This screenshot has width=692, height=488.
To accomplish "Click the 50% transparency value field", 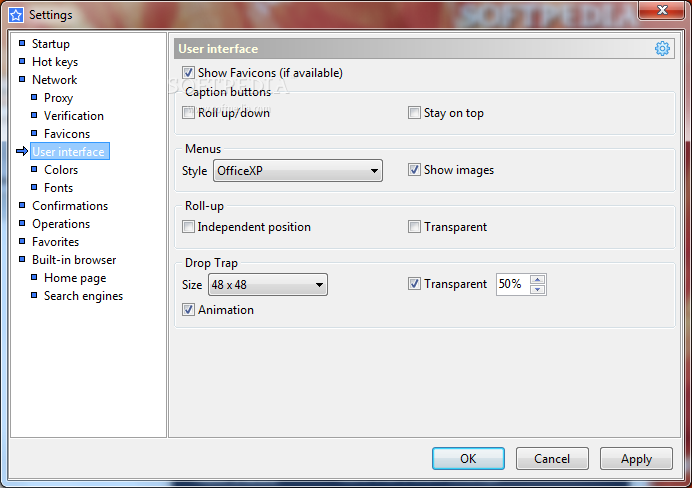I will coord(513,284).
